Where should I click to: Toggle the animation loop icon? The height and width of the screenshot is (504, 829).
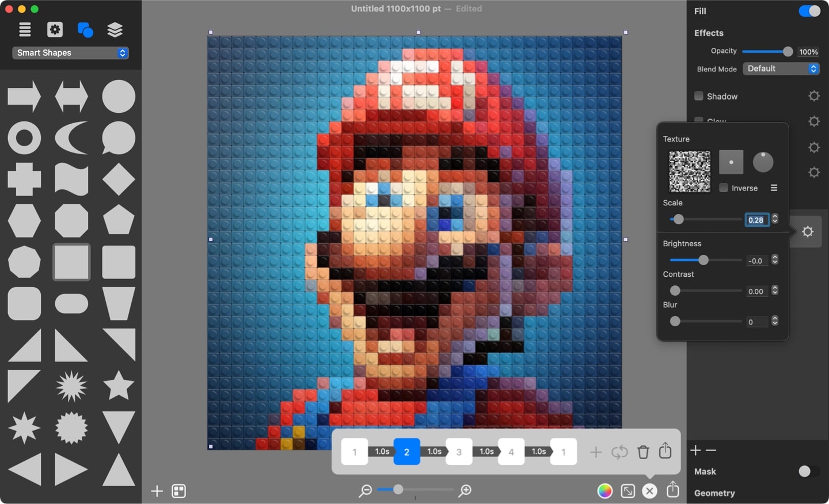click(x=619, y=452)
